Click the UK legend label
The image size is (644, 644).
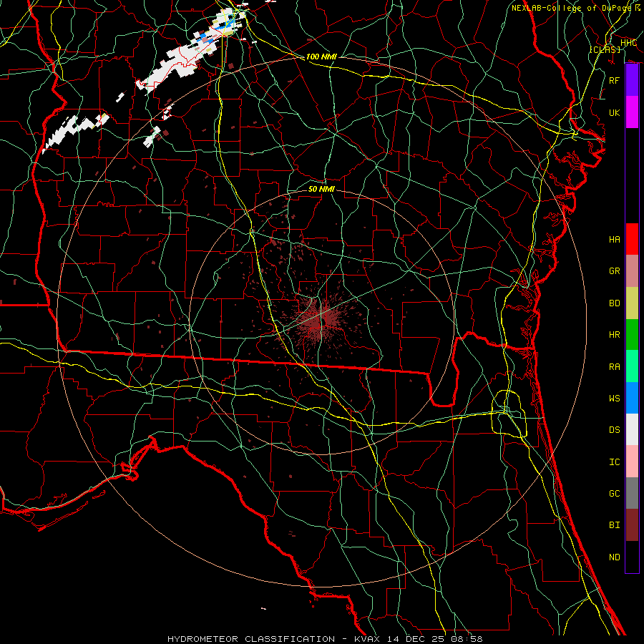point(614,112)
